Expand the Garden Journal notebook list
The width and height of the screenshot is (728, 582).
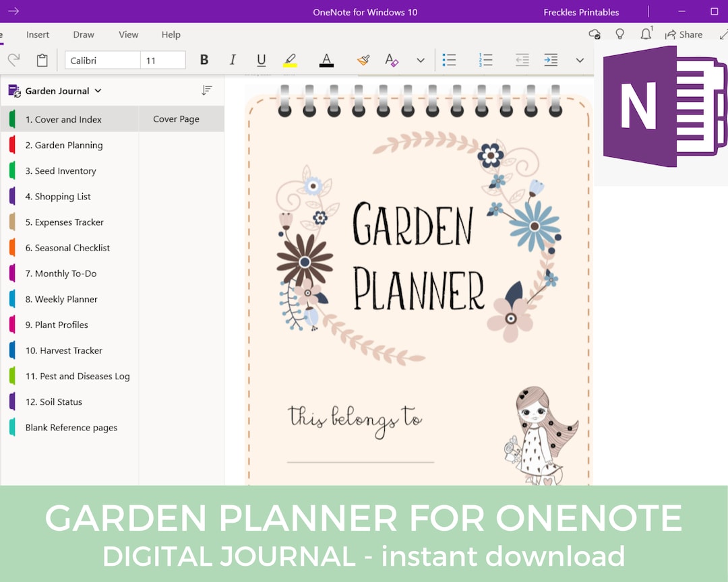click(98, 90)
